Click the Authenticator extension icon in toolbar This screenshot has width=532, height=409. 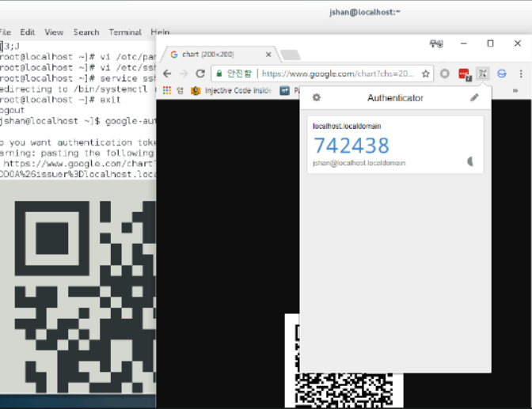point(482,74)
